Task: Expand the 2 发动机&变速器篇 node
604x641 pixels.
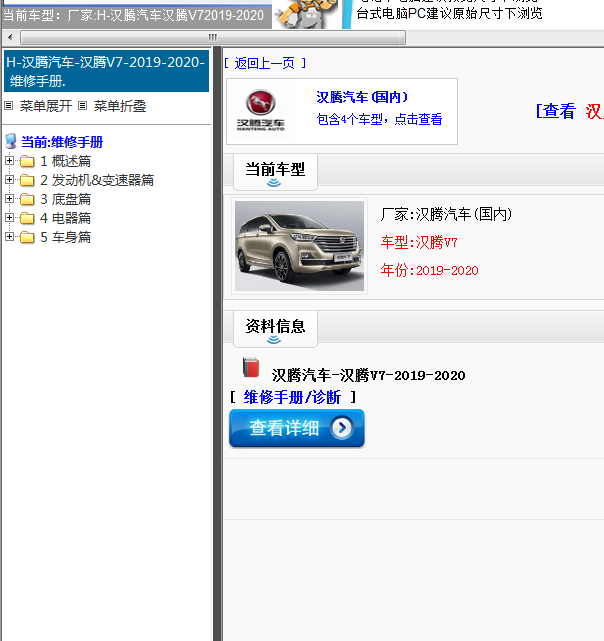Action: [x=9, y=179]
